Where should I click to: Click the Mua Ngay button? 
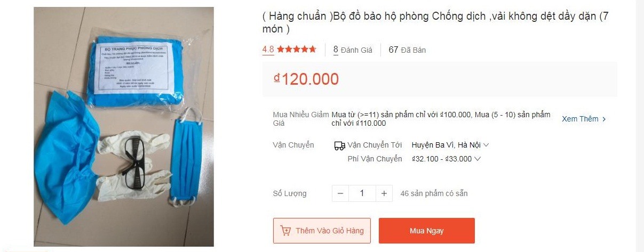click(427, 231)
